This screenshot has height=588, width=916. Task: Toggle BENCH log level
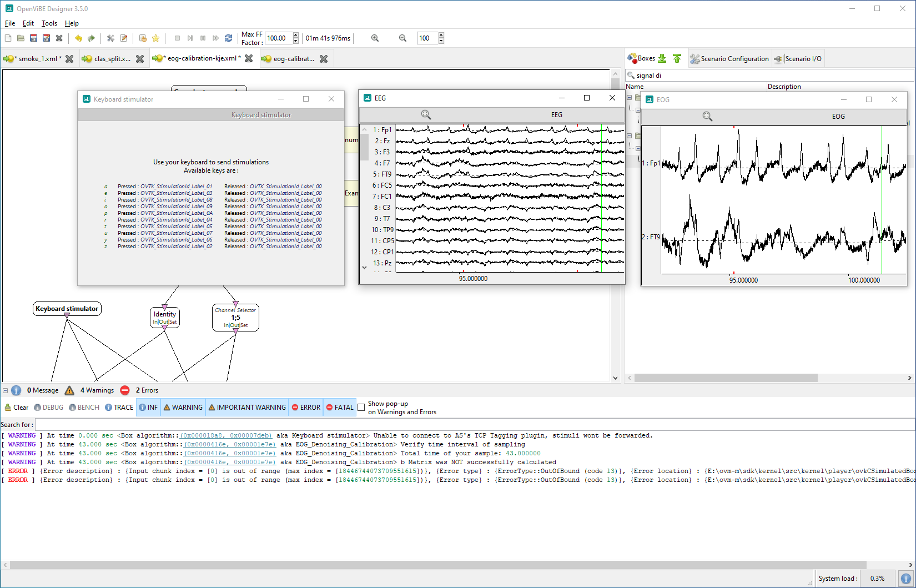(84, 408)
